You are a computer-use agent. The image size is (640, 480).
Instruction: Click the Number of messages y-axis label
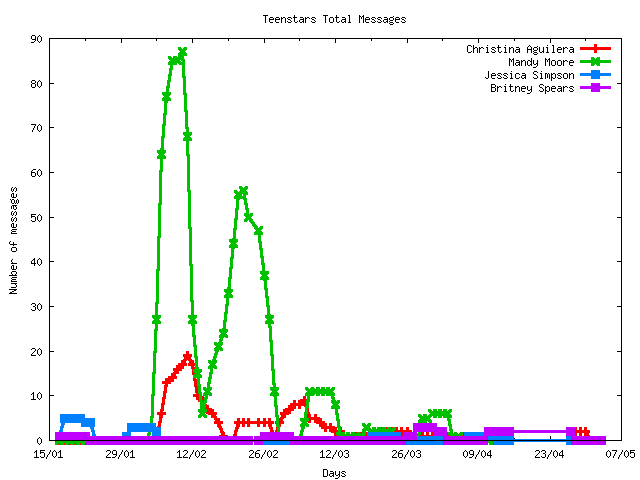click(x=14, y=240)
